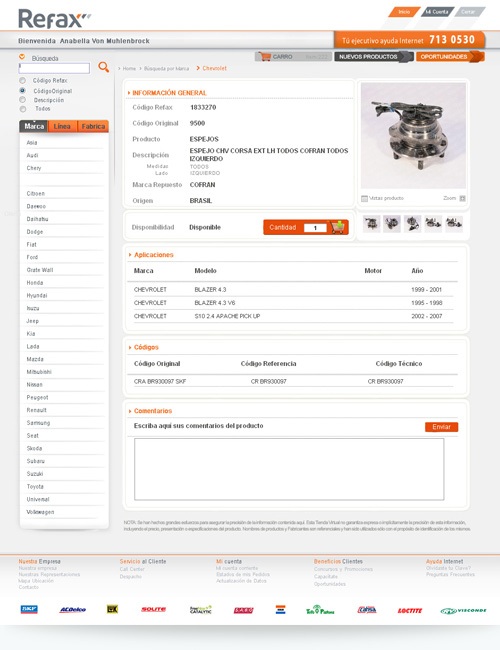Click the search text field

click(54, 68)
